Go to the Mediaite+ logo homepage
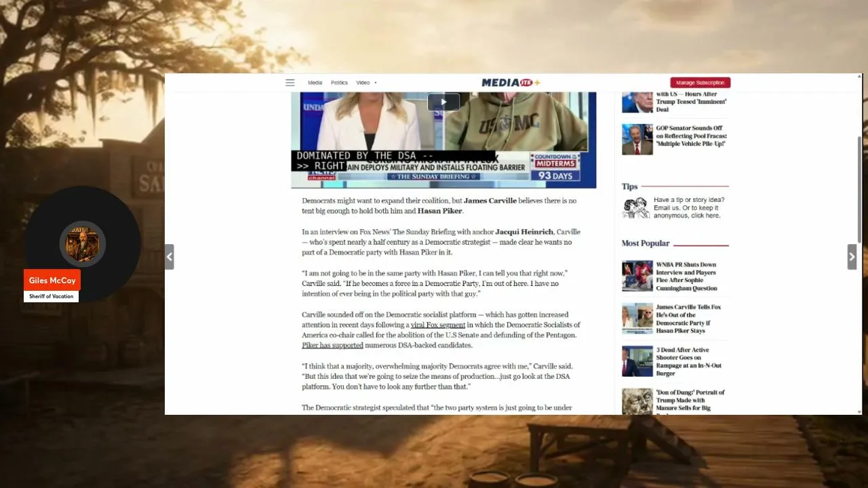The width and height of the screenshot is (868, 488). (x=511, y=83)
